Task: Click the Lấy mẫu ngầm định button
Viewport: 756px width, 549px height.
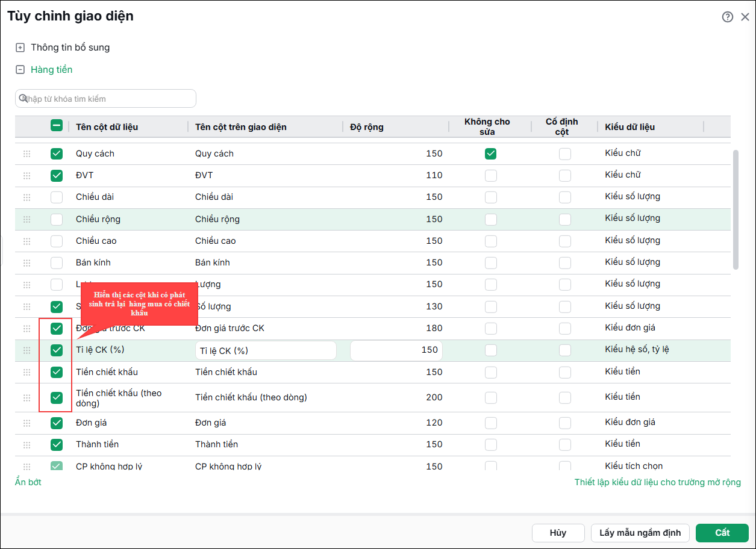Action: click(x=640, y=533)
